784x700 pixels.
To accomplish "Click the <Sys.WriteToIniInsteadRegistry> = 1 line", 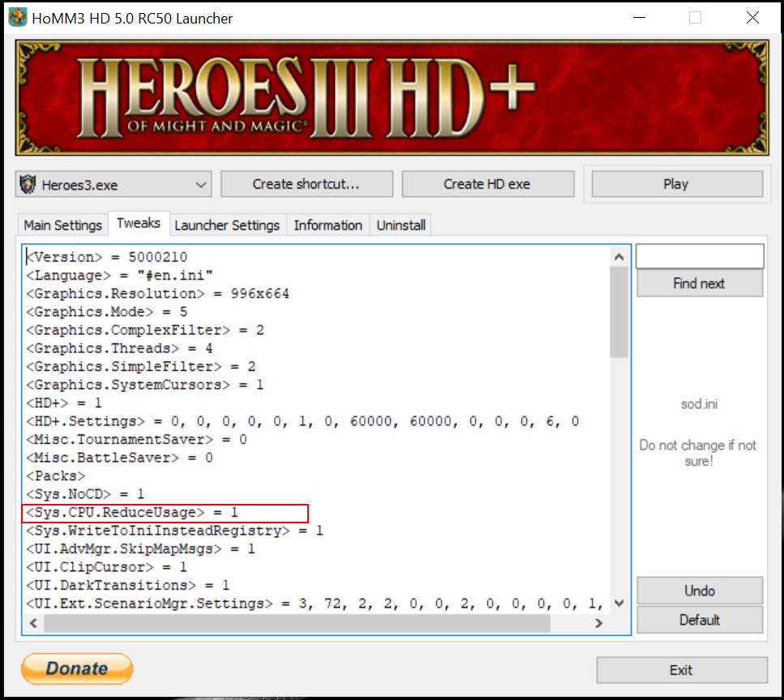I will pyautogui.click(x=174, y=531).
